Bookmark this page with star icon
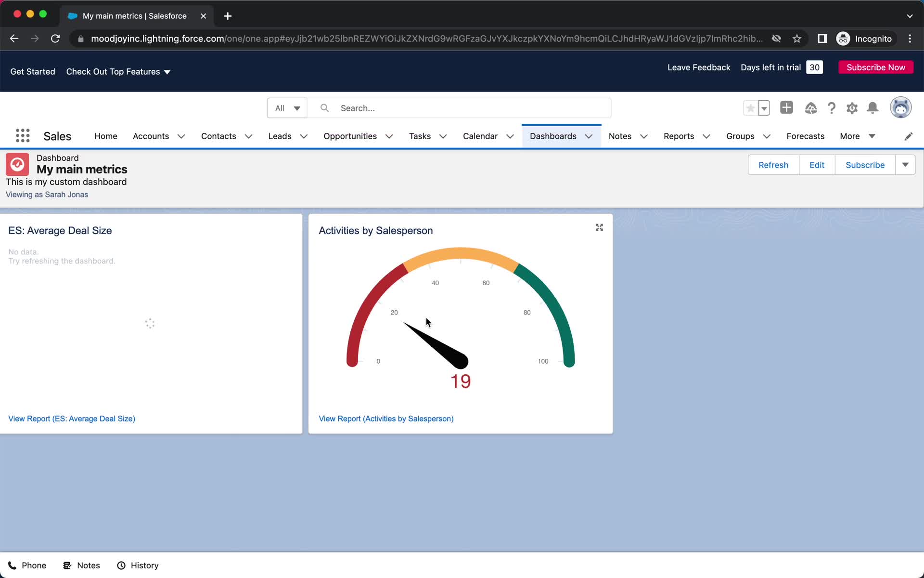924x578 pixels. [x=797, y=39]
